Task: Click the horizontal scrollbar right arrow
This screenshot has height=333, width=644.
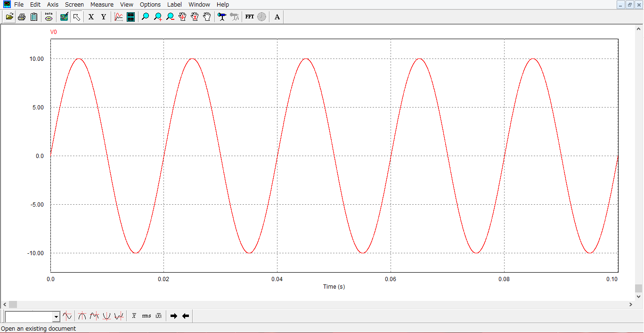Action: 631,305
